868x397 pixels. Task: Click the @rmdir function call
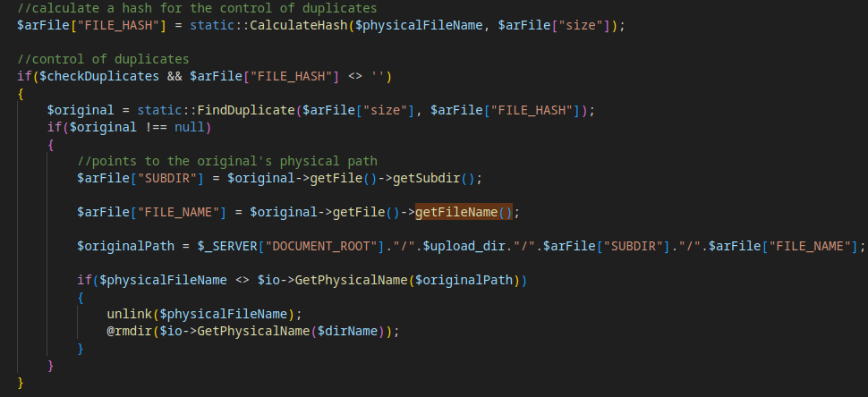(x=129, y=331)
